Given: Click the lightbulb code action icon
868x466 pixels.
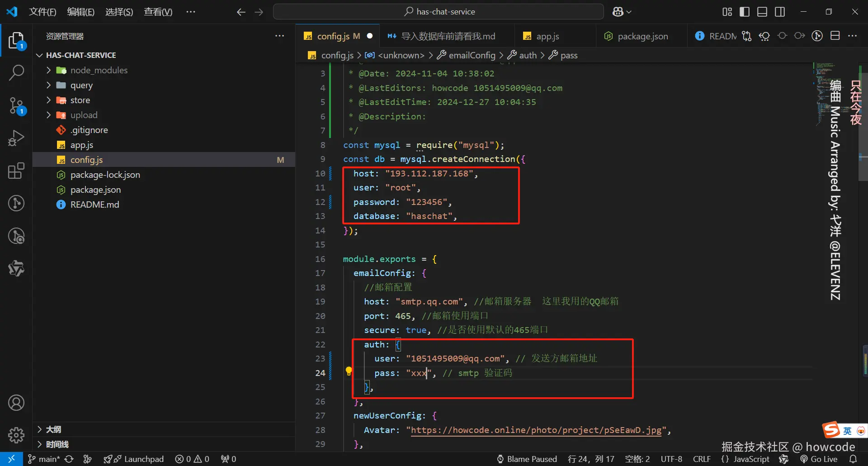Looking at the screenshot, I should [349, 371].
